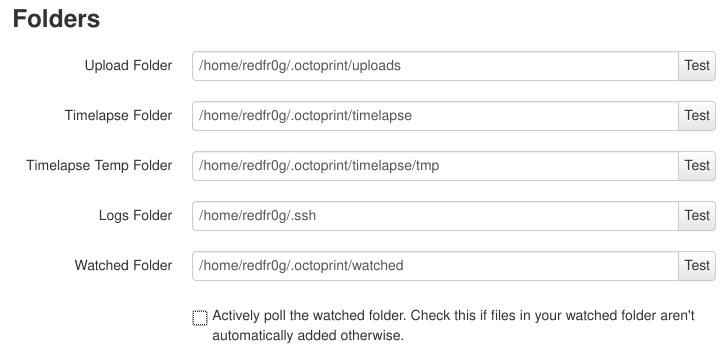Click the 'Check this if files' help sentence
This screenshot has width=726, height=362.
[x=553, y=316]
